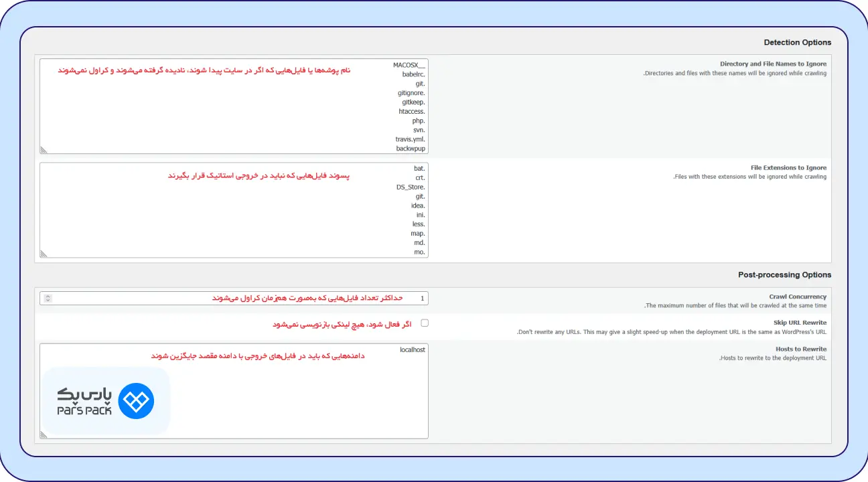This screenshot has height=482, width=868.
Task: Click the resize grip of the directory ignore textarea
Action: click(x=43, y=149)
